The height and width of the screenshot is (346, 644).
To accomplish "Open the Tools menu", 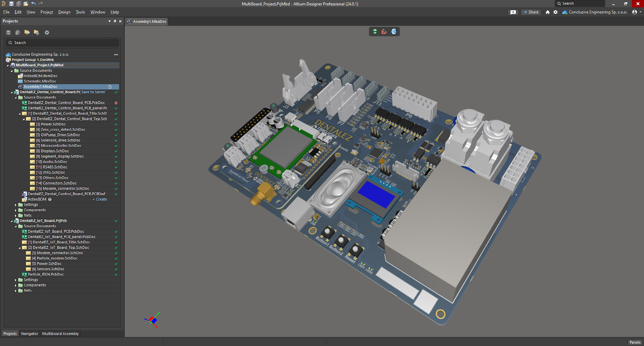I will click(80, 12).
